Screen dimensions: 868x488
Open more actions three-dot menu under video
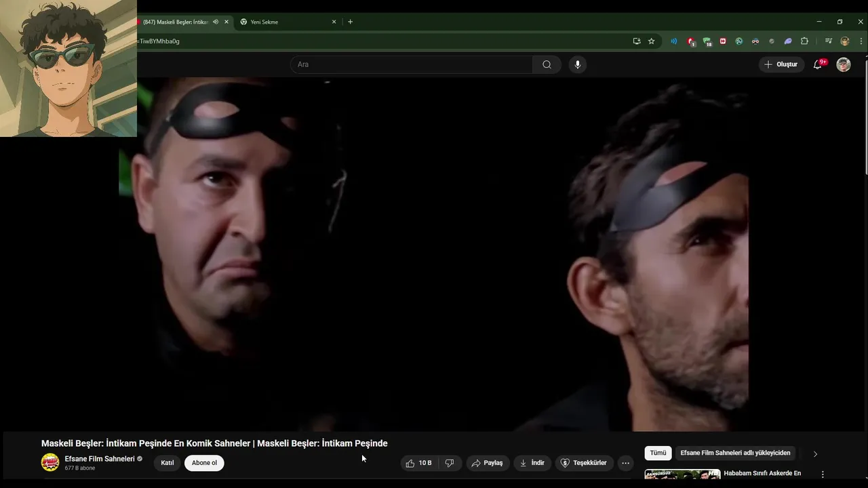[x=625, y=463]
